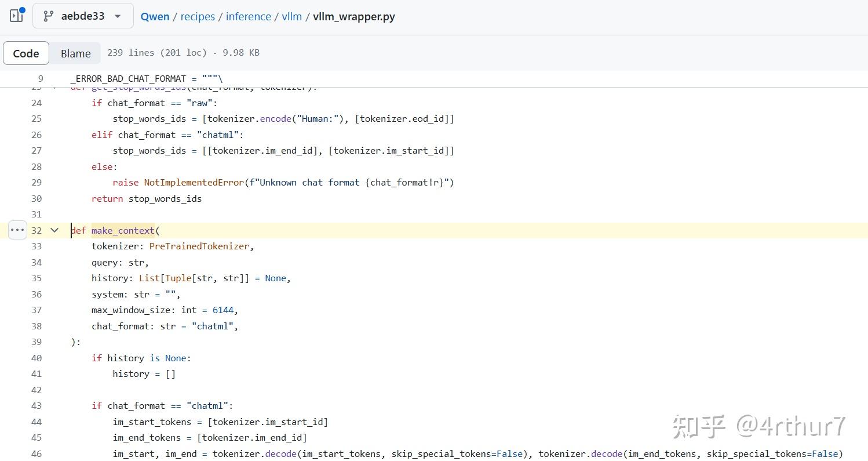Go to the Qwen repository root
Image resolution: width=868 pixels, height=461 pixels.
click(155, 17)
